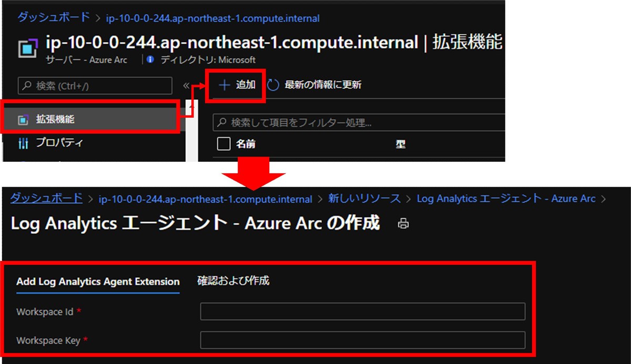
Task: Click the Log Analytics エージェント の作成 heading
Action: click(195, 223)
